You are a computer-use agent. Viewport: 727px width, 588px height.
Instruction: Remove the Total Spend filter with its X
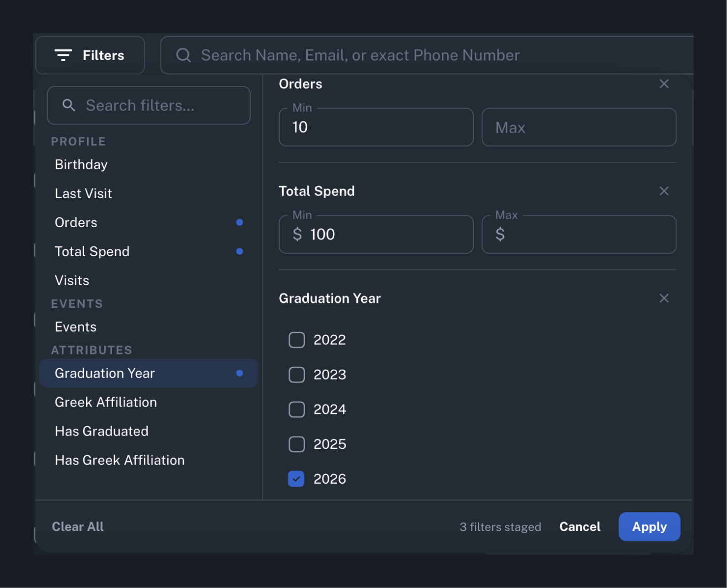[x=664, y=191]
